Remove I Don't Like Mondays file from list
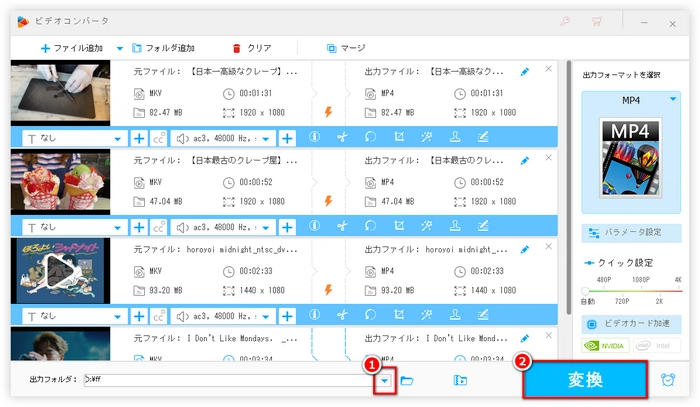This screenshot has height=407, width=700. point(549,335)
